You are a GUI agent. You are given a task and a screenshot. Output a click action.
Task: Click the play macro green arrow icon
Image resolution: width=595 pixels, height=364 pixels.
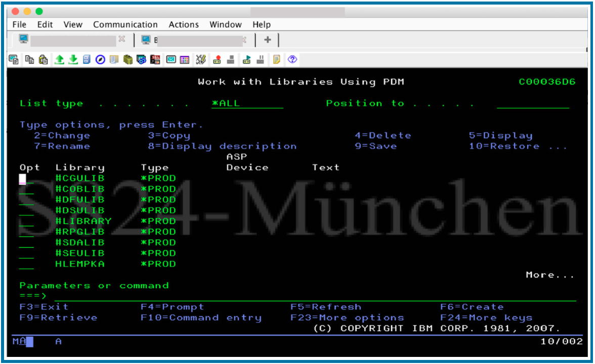[246, 60]
